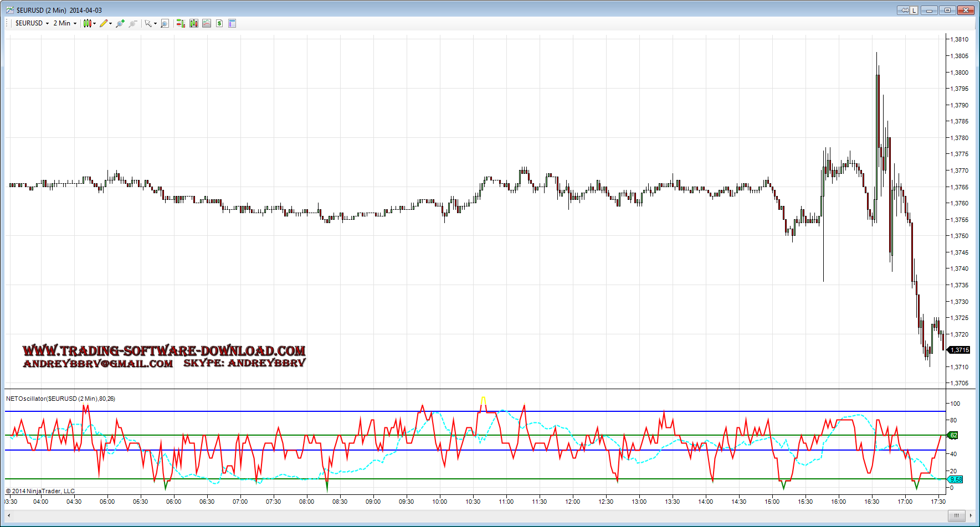Toggle the double-arrow window link button
The height and width of the screenshot is (527, 980).
[x=904, y=10]
